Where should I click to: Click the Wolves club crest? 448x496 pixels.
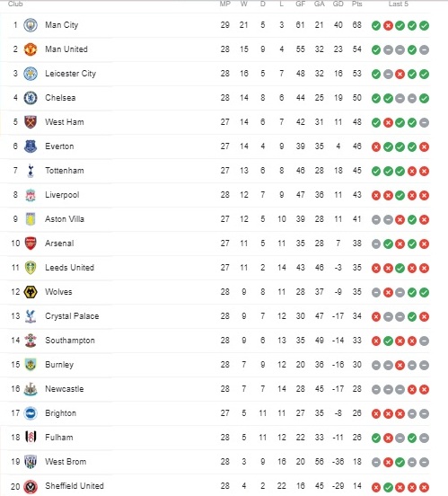31,292
